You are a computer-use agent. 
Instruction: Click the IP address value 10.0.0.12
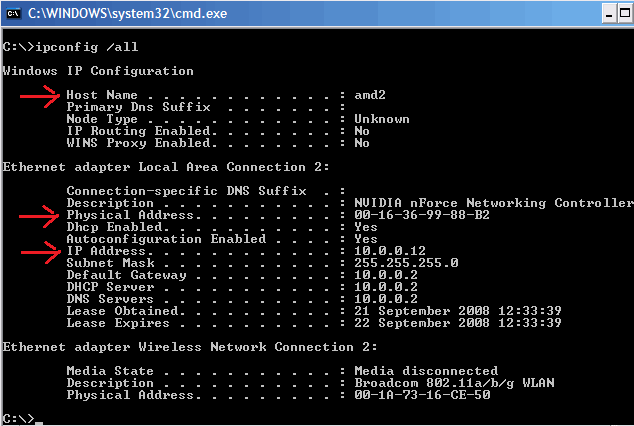point(390,251)
